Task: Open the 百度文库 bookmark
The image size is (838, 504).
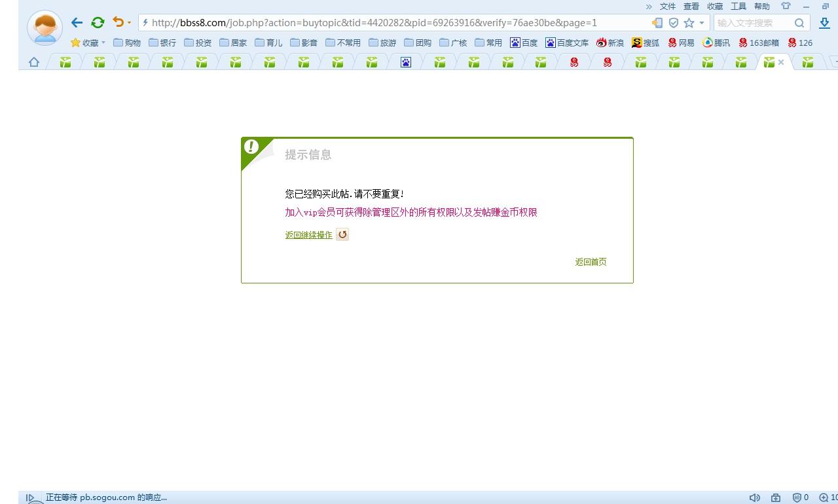Action: click(x=566, y=43)
